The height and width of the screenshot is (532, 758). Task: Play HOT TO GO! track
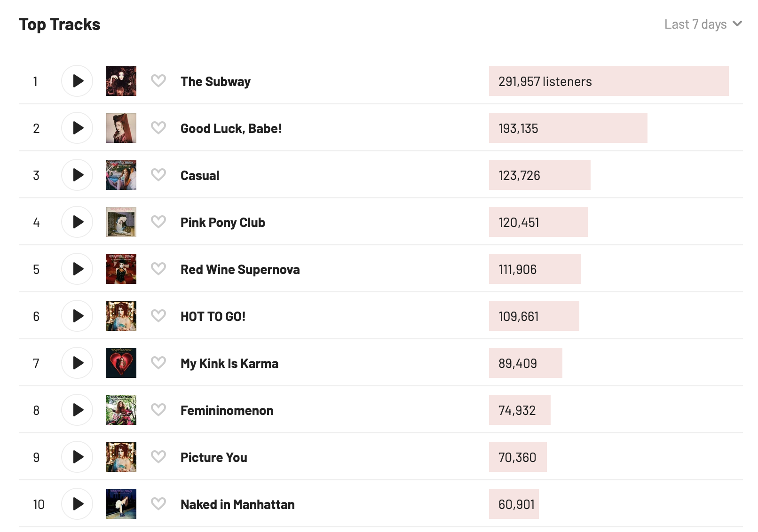[x=77, y=316]
